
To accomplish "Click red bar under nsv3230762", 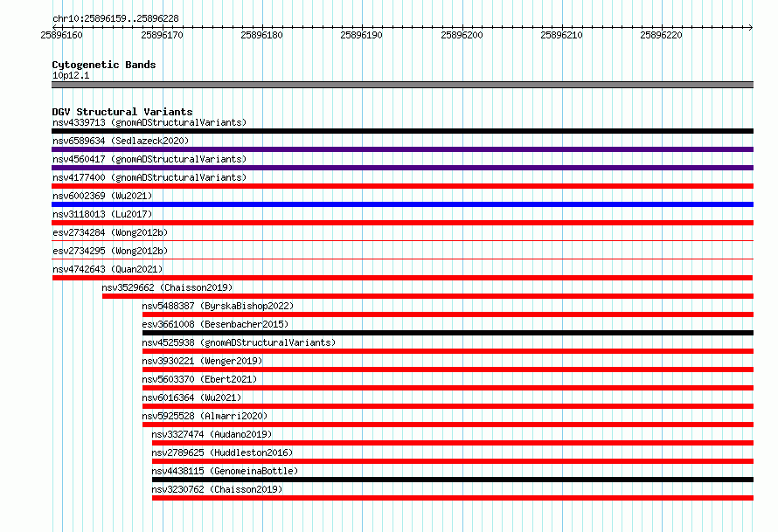I will coord(453,498).
